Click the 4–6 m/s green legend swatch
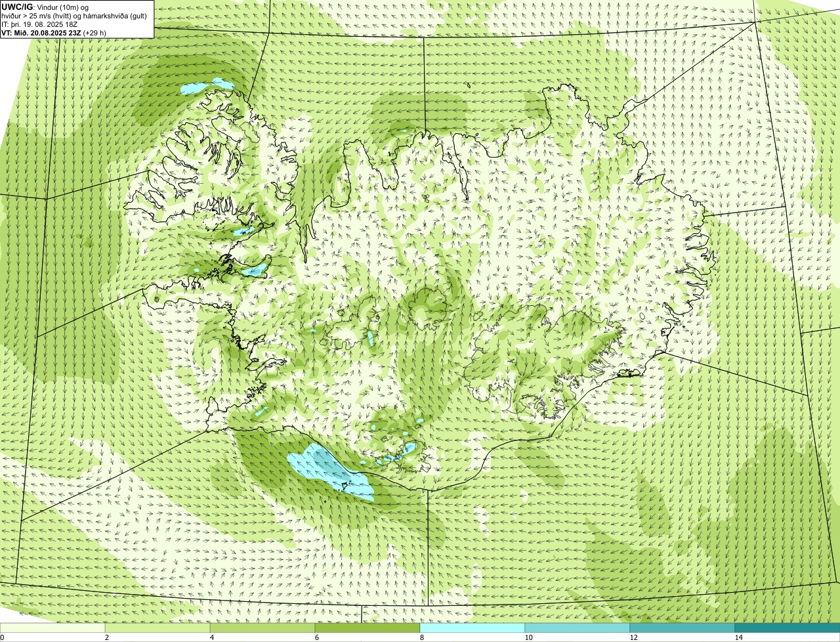Screen dimensions: 840x642 click(x=262, y=628)
